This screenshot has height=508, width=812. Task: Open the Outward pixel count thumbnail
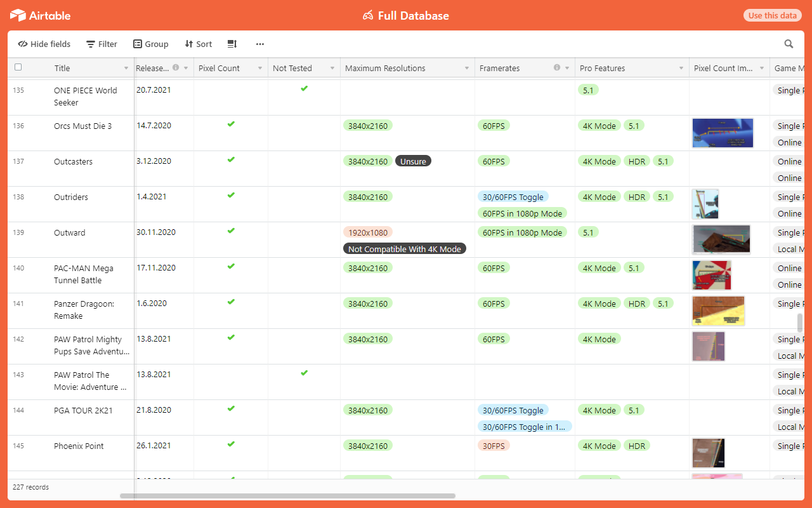[721, 239]
